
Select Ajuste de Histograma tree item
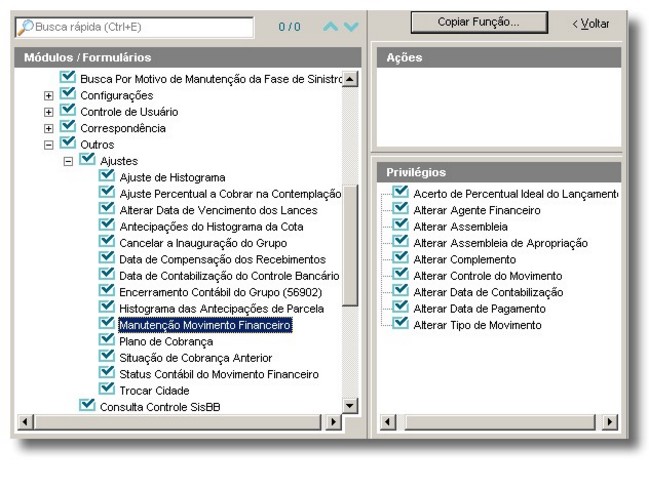coord(172,178)
